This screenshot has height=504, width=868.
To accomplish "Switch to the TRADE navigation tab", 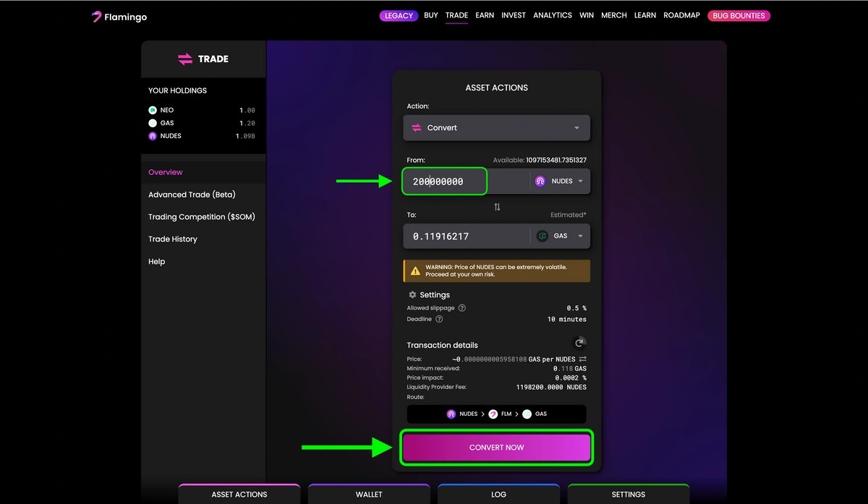I will point(456,15).
